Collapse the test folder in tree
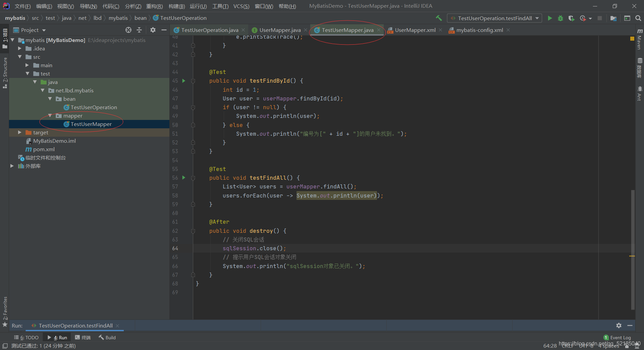Viewport: 644px width, 350px height. 27,74
